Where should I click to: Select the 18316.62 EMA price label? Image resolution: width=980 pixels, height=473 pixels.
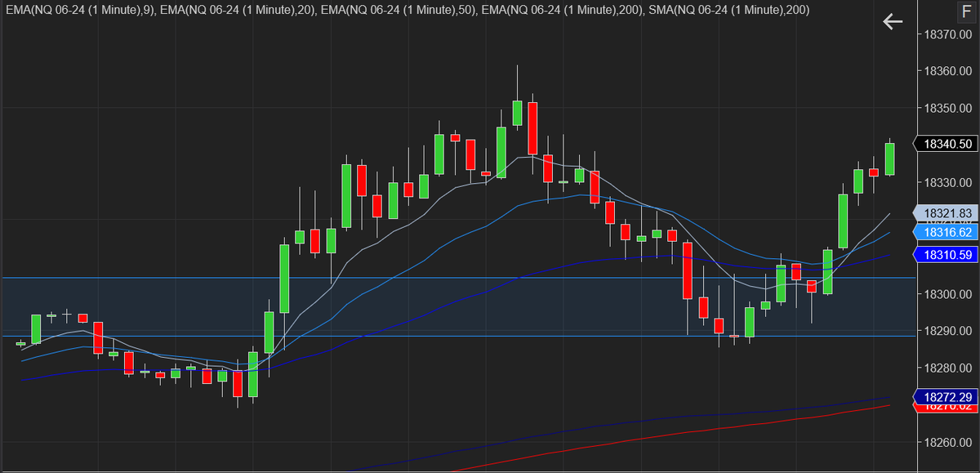click(x=946, y=233)
